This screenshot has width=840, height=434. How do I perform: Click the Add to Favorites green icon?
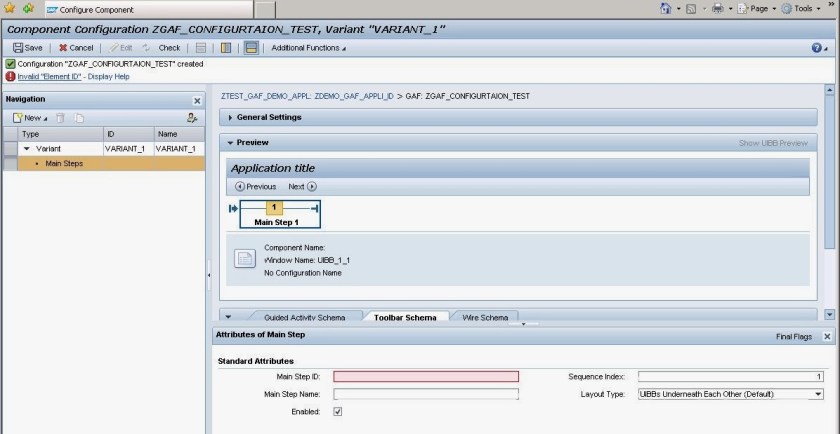[x=28, y=9]
